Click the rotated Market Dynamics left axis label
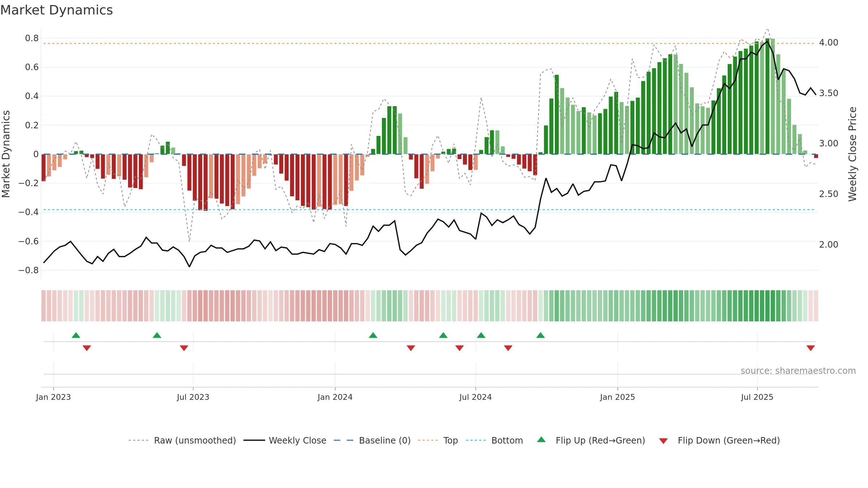Image resolution: width=868 pixels, height=488 pixels. point(6,154)
